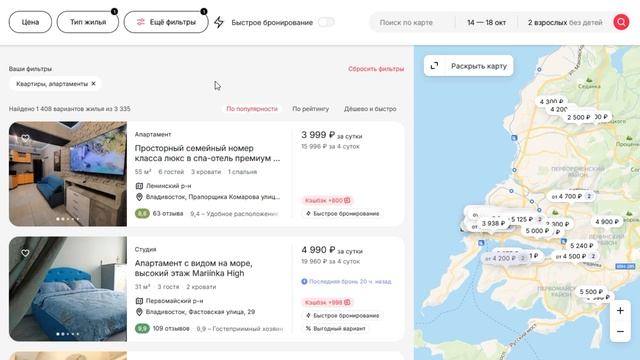Click the Раскрыть карту button
The width and height of the screenshot is (640, 360).
pos(469,66)
